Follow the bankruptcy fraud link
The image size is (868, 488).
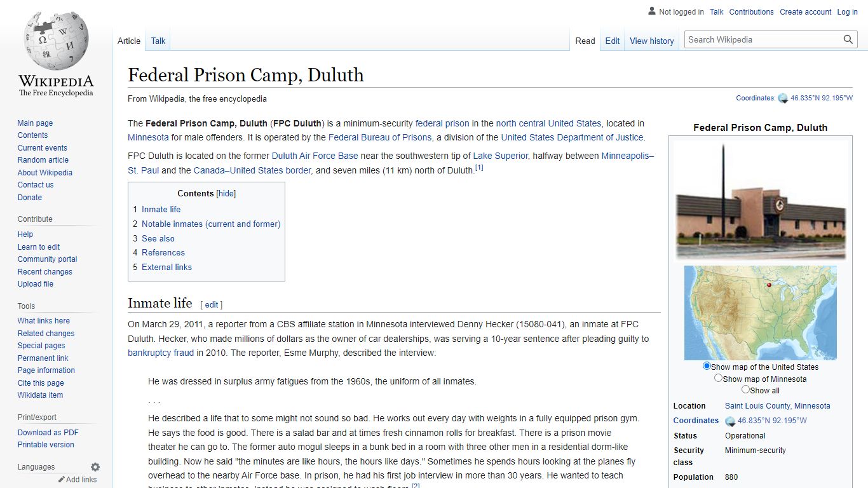point(161,353)
